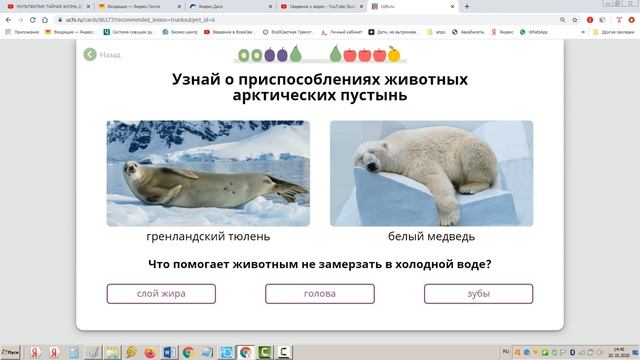Click the green back arrow icon next to Назад
640x360 pixels.
pos(90,54)
